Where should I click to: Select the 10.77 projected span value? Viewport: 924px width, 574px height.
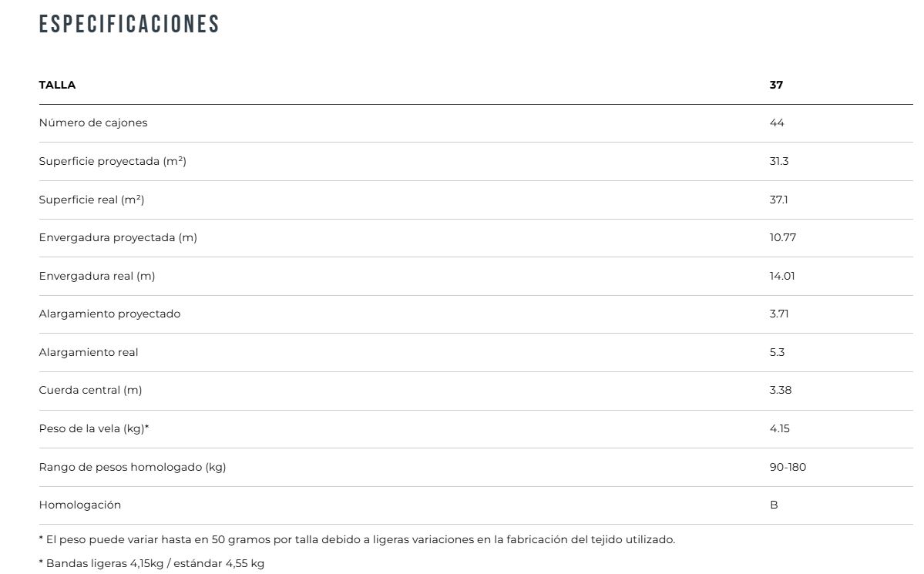[782, 237]
